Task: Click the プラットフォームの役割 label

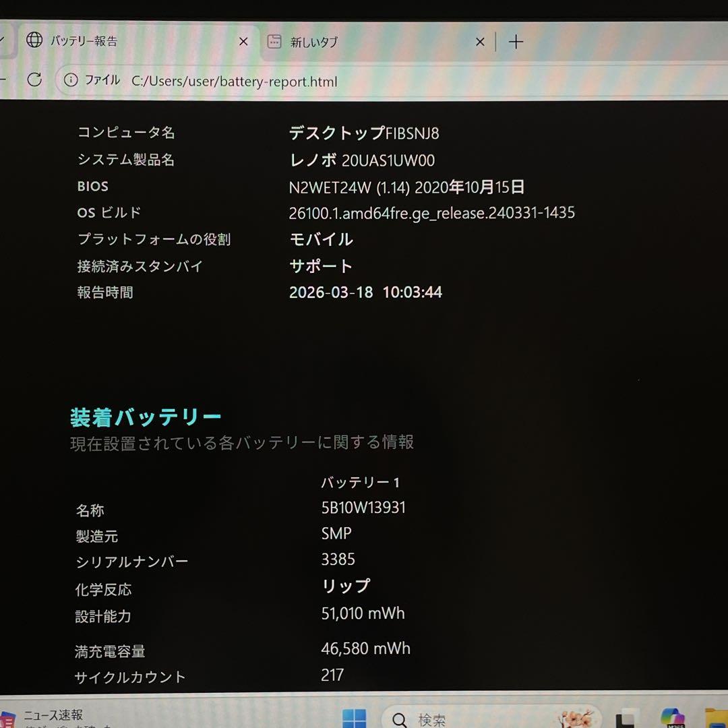Action: tap(154, 239)
